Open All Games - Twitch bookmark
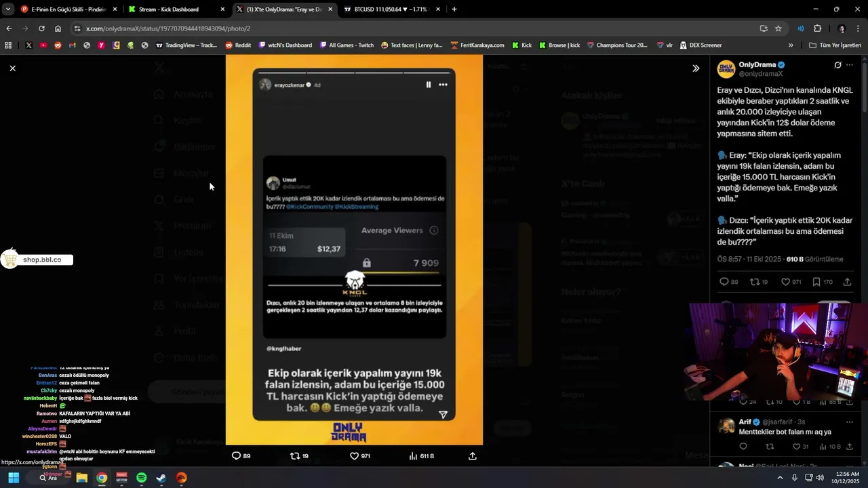 click(346, 45)
